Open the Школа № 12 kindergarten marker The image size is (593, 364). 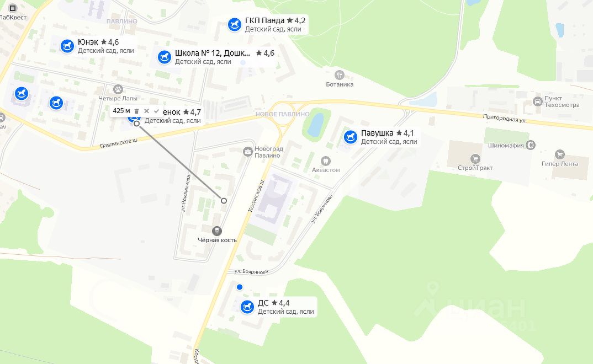pos(164,57)
